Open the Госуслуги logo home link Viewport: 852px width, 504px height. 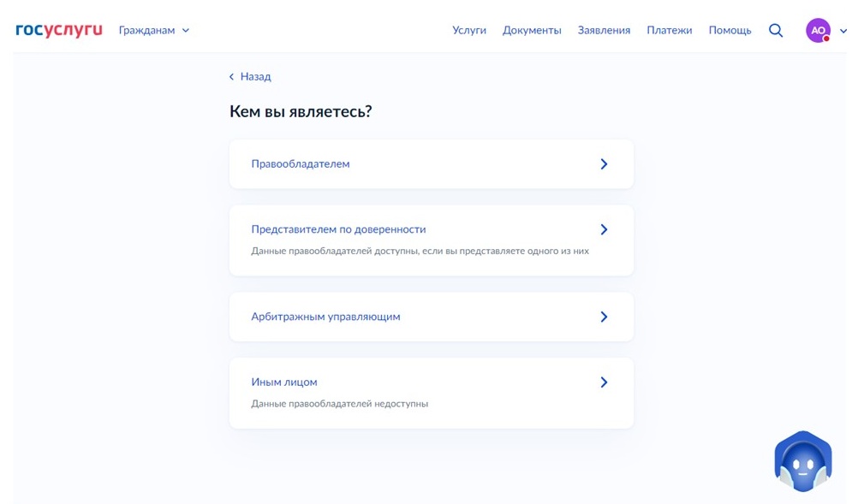click(59, 30)
